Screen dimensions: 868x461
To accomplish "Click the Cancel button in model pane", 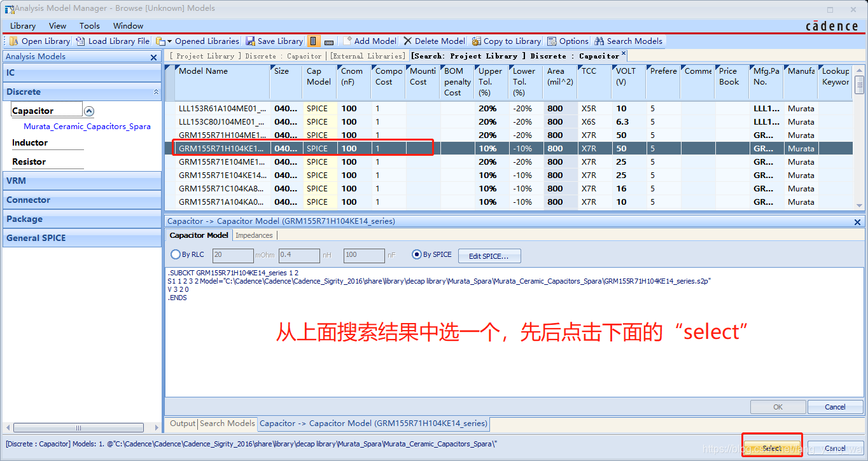I will [x=835, y=407].
